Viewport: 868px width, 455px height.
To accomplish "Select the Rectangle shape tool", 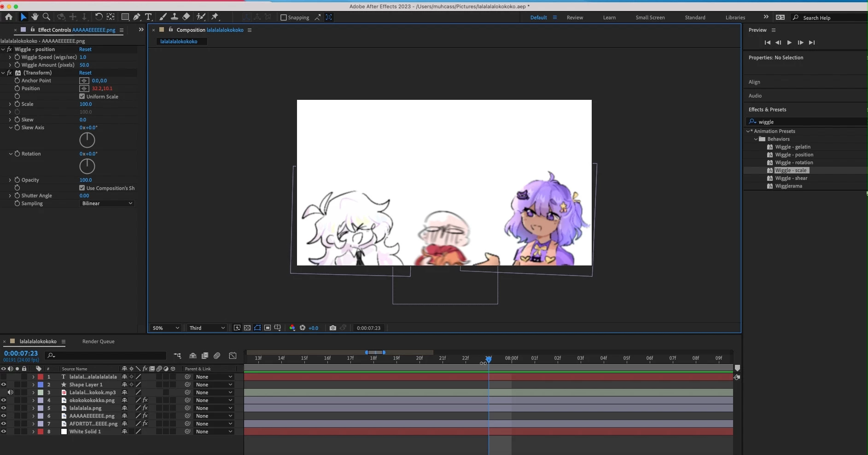I will pos(125,17).
